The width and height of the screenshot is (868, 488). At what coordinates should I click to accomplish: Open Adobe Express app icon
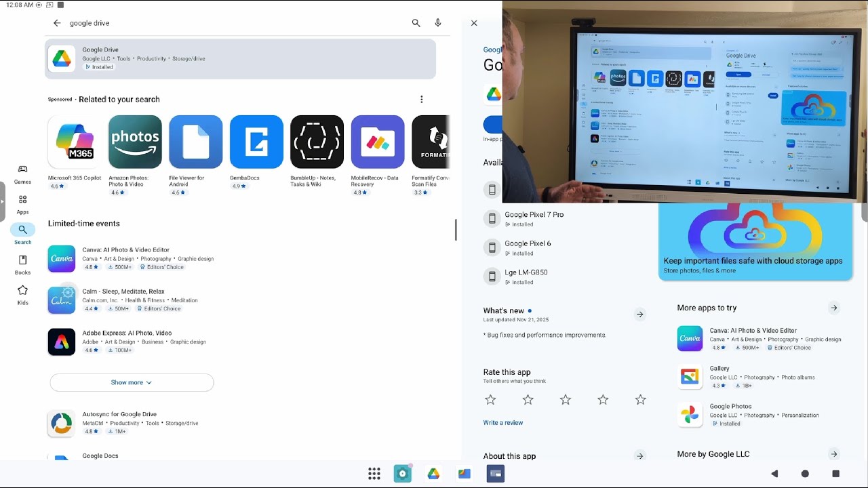tap(62, 342)
